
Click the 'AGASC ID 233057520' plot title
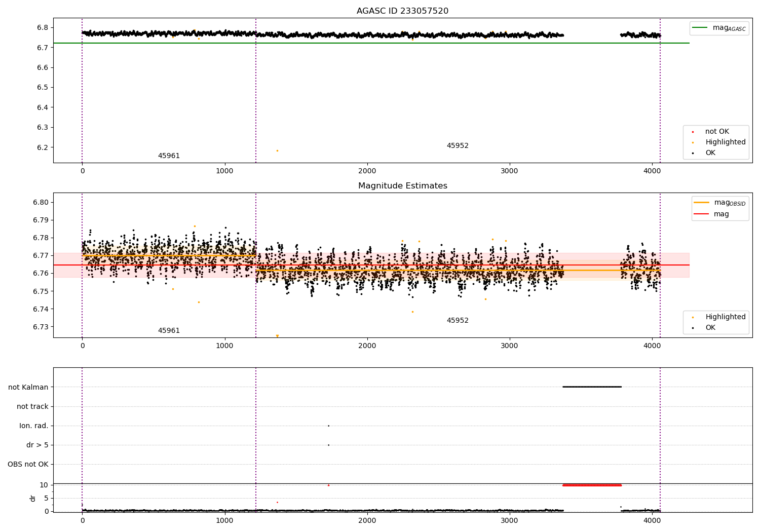402,11
